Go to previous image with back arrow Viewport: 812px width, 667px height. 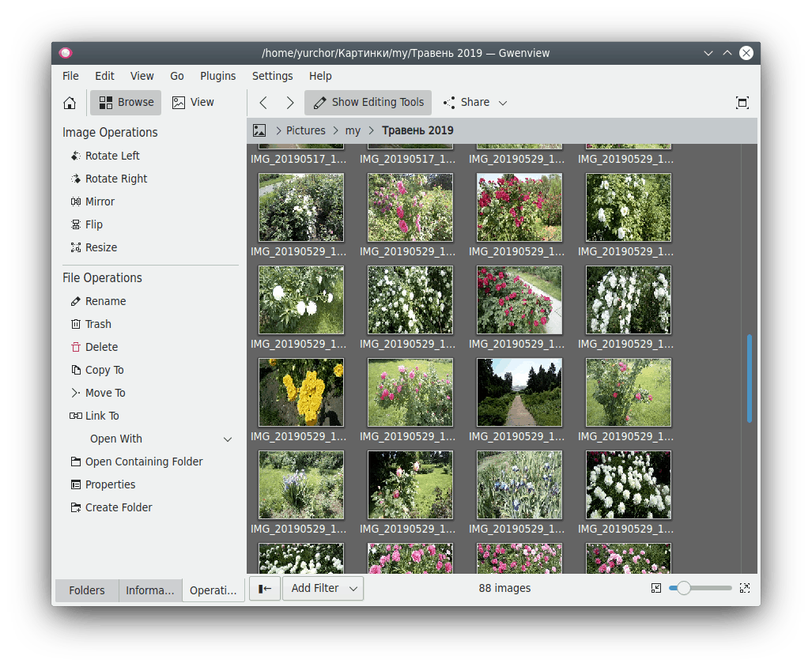point(263,103)
